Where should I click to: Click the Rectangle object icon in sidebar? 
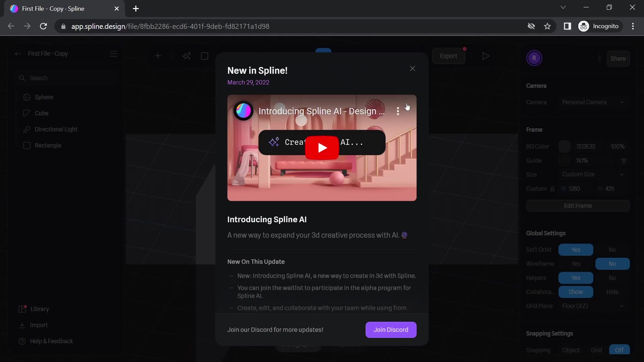click(x=26, y=145)
